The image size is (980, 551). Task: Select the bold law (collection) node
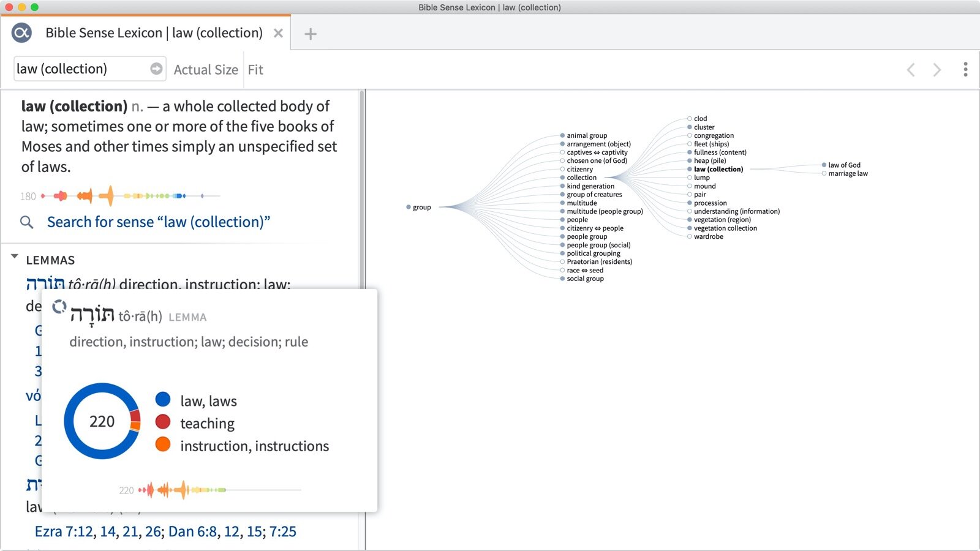coord(715,169)
